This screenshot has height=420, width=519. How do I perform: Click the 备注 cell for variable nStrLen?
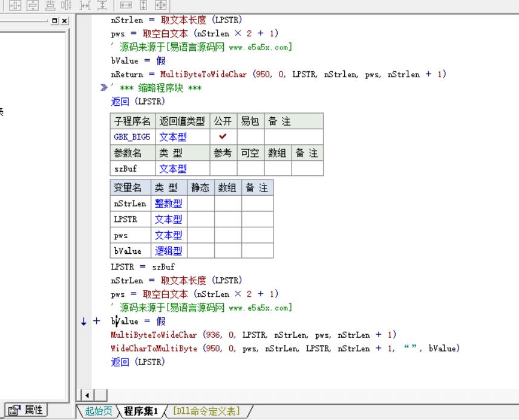click(x=257, y=204)
